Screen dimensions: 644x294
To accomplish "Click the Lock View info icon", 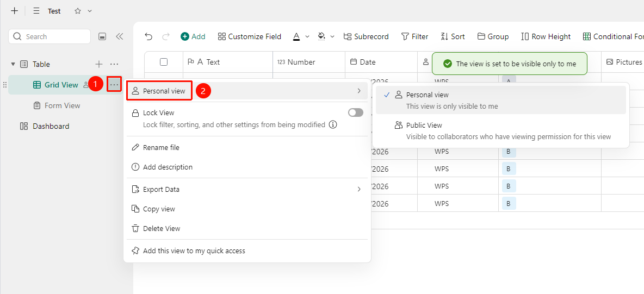I will (x=333, y=124).
